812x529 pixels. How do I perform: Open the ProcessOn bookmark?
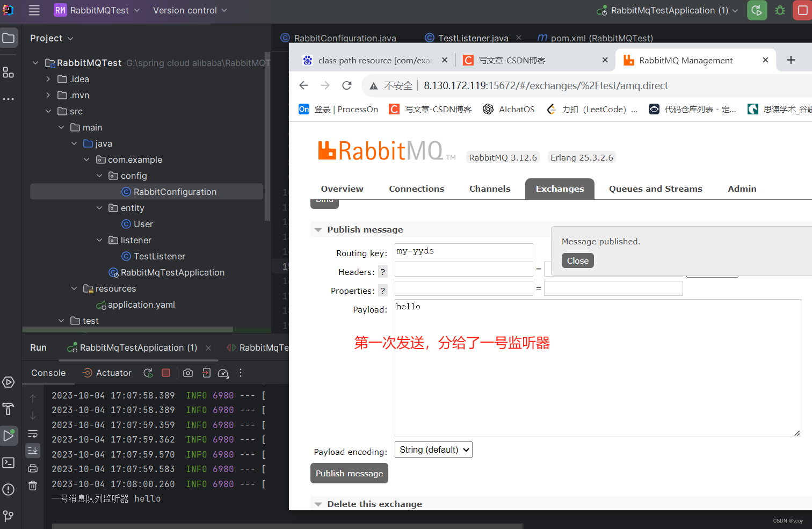[x=338, y=109]
